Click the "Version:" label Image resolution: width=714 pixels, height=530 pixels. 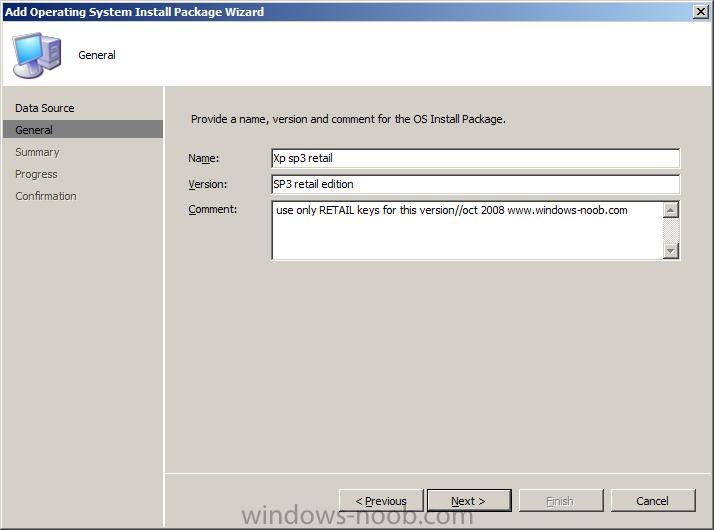[x=208, y=184]
